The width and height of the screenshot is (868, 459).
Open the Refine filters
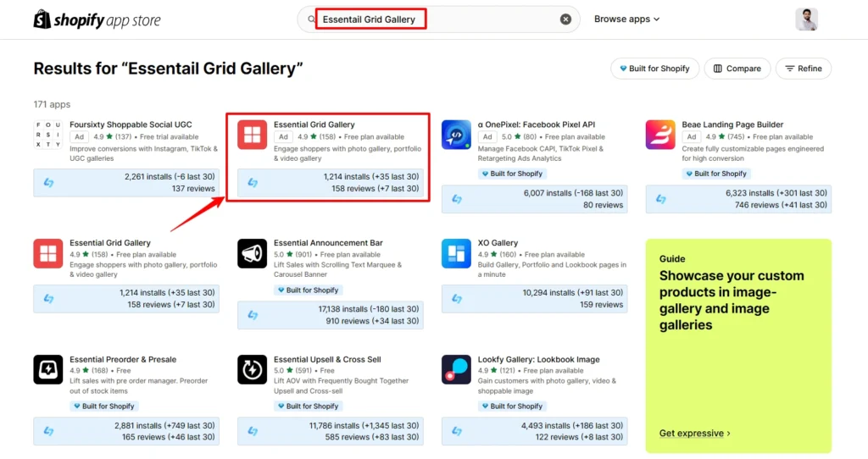[x=804, y=69]
